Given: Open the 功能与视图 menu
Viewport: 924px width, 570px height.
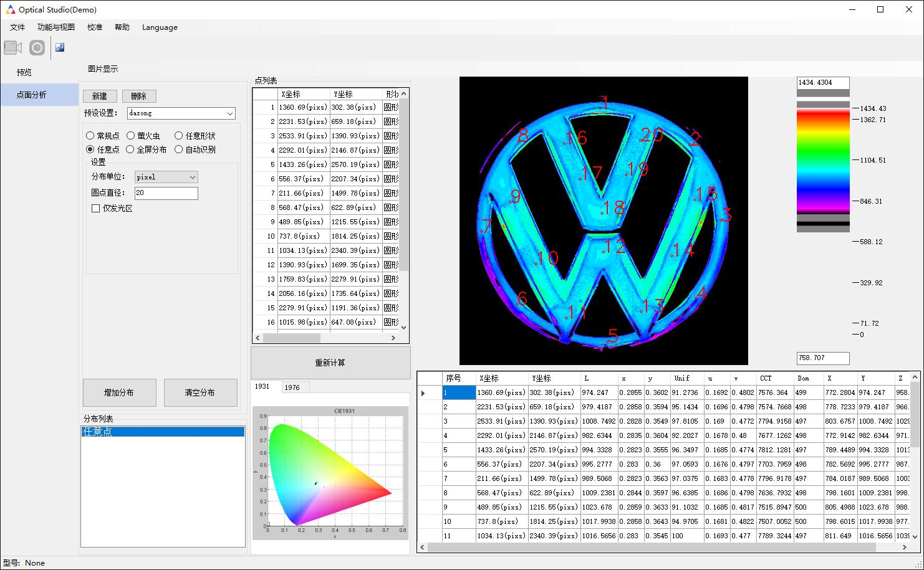Looking at the screenshot, I should 56,27.
